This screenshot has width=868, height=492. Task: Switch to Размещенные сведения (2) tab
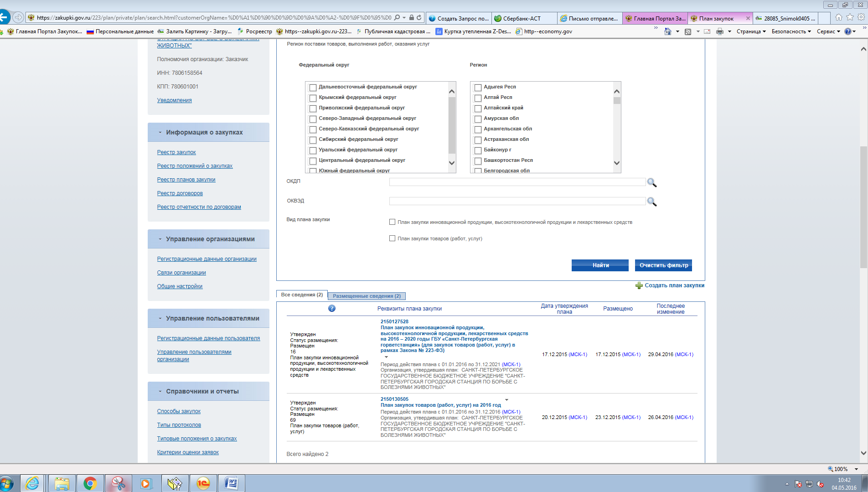click(x=367, y=296)
